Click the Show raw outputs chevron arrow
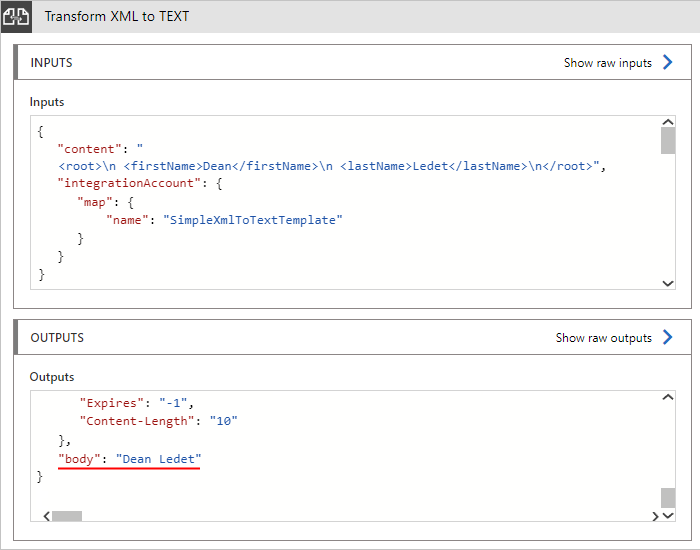Image resolution: width=700 pixels, height=550 pixels. (667, 337)
